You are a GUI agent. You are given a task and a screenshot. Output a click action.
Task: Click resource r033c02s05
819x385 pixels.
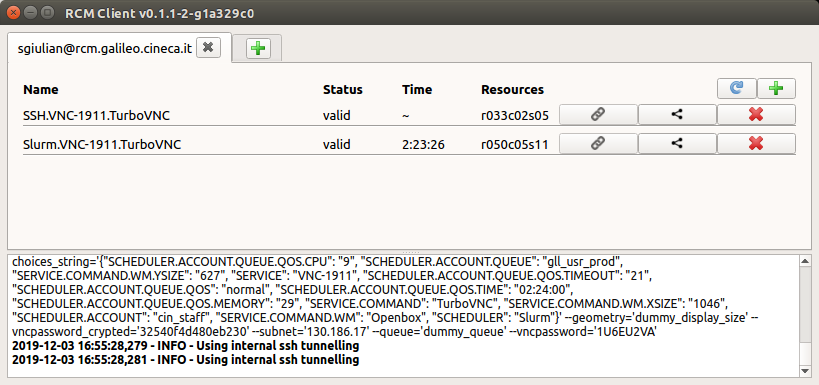(x=515, y=116)
